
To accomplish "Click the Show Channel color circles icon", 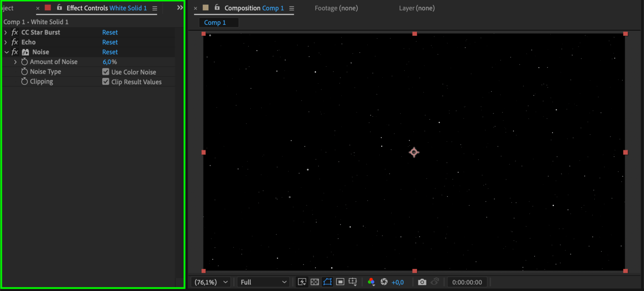I will point(371,282).
